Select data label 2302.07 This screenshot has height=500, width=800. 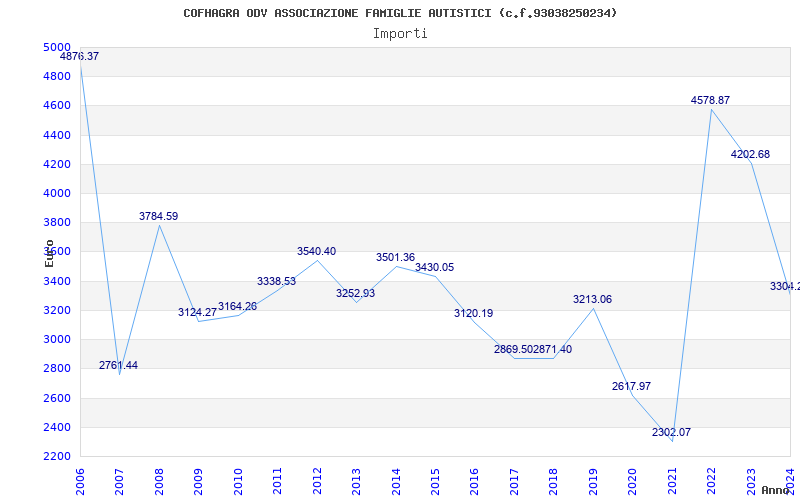[x=671, y=433]
